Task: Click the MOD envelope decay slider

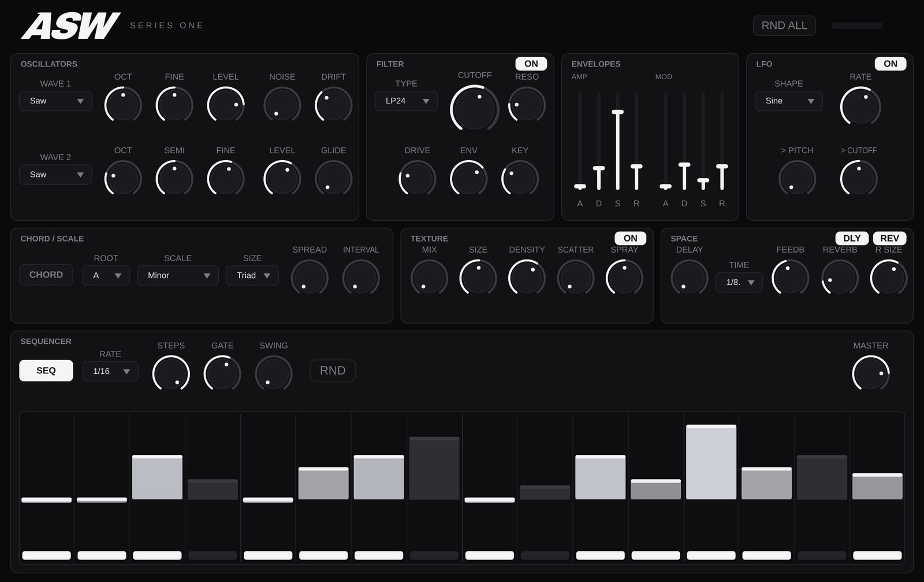Action: click(x=684, y=142)
